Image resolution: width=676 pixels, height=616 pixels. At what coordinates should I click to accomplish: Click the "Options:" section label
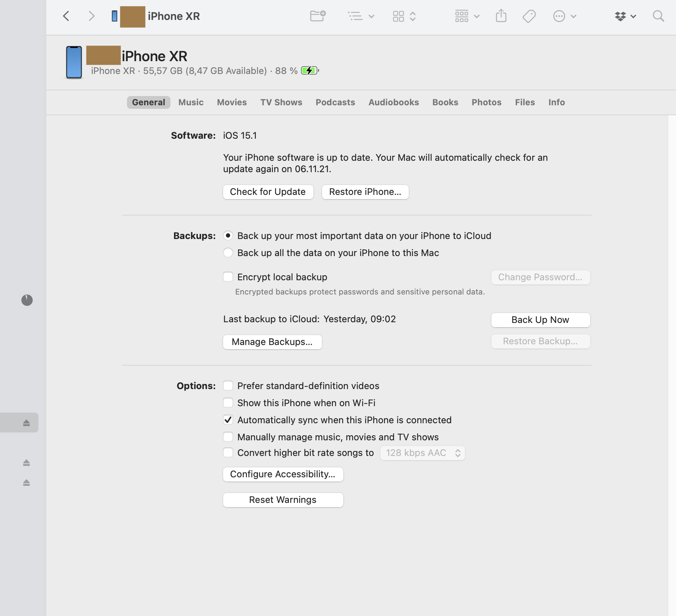[196, 386]
